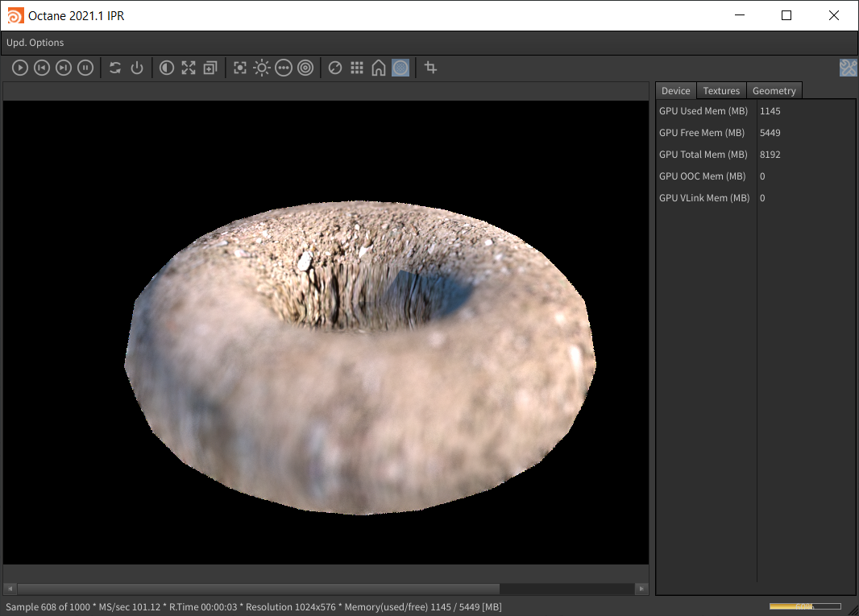Screen dimensions: 859x616
Task: Click the play render button
Action: pos(20,68)
